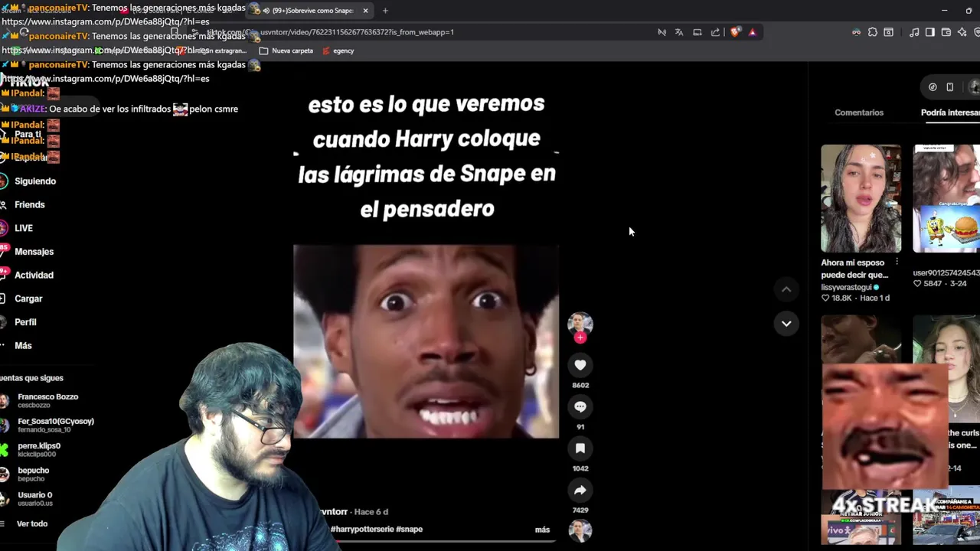
Task: Go to previous video with up arrow
Action: coord(786,289)
